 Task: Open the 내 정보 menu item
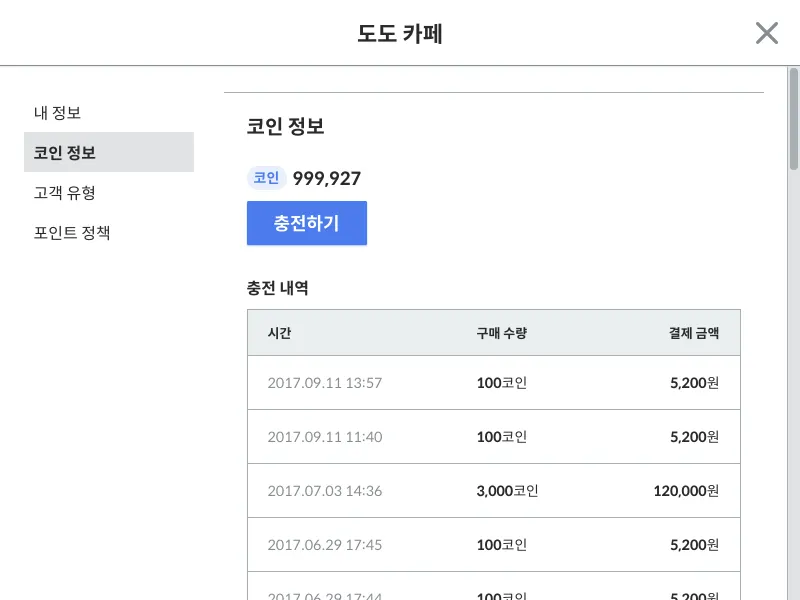point(57,113)
